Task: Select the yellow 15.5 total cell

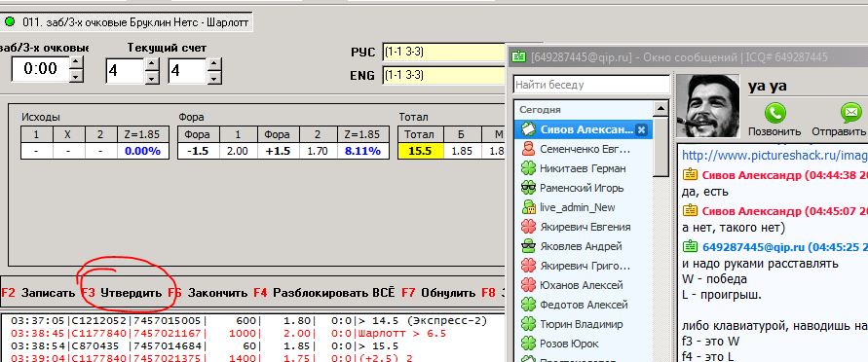Action: 420,150
